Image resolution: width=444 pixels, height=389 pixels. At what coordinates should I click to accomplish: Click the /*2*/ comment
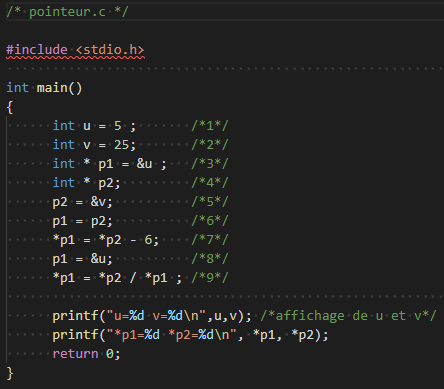point(210,145)
